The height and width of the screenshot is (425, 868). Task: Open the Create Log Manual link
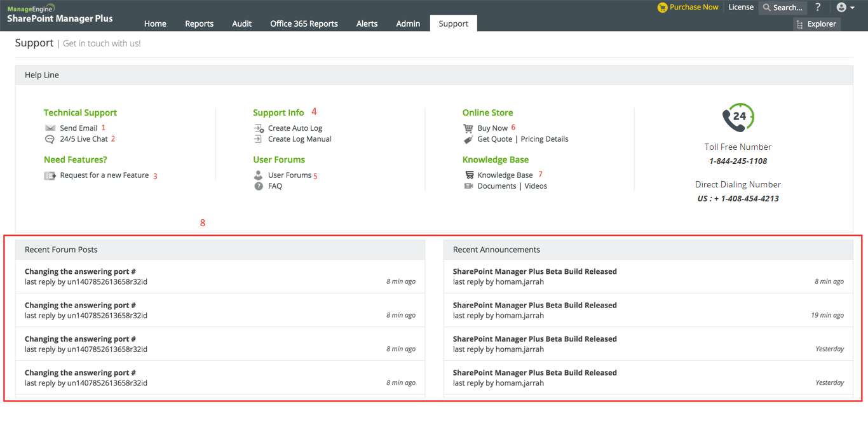point(299,139)
